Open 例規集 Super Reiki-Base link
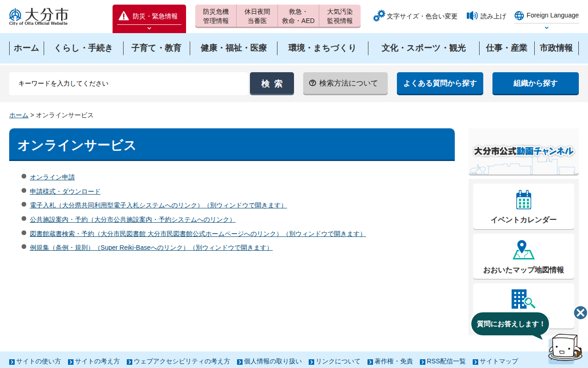 tap(151, 247)
